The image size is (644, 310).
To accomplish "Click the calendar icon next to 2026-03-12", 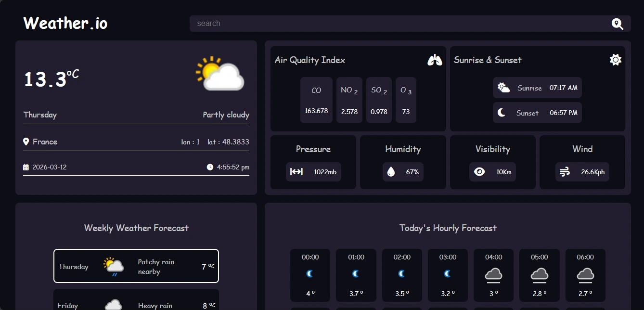I will tap(26, 167).
